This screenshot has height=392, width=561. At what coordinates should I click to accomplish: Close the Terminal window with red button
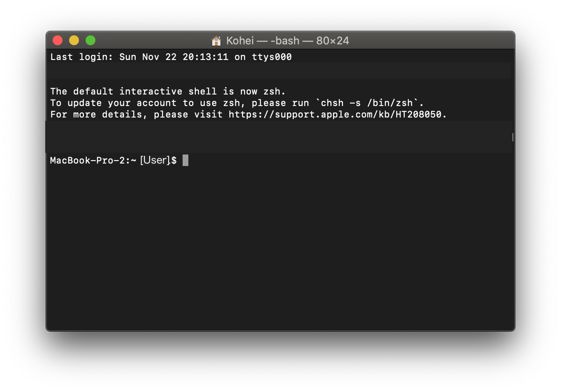(x=58, y=40)
